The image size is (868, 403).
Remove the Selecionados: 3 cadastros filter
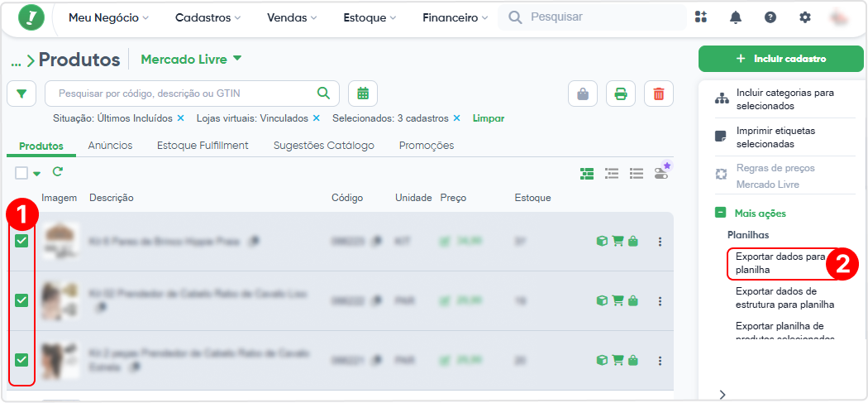456,118
